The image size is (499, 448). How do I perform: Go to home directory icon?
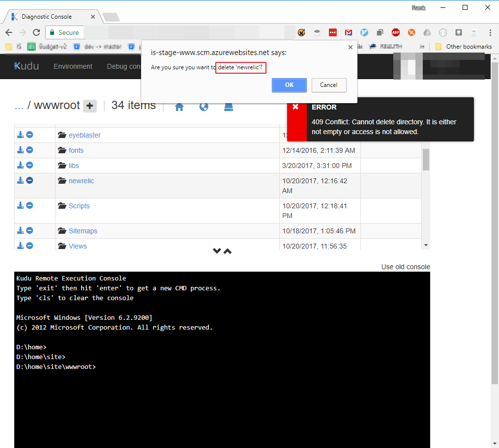coord(179,107)
